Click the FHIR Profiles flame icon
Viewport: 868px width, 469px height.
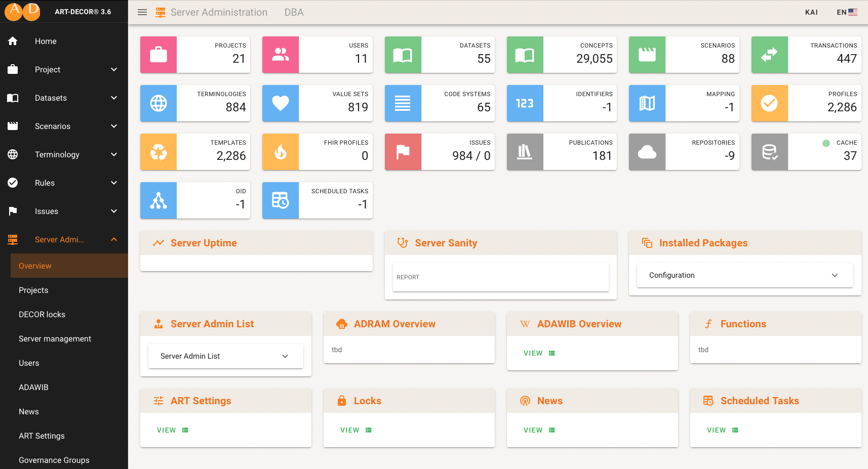281,152
